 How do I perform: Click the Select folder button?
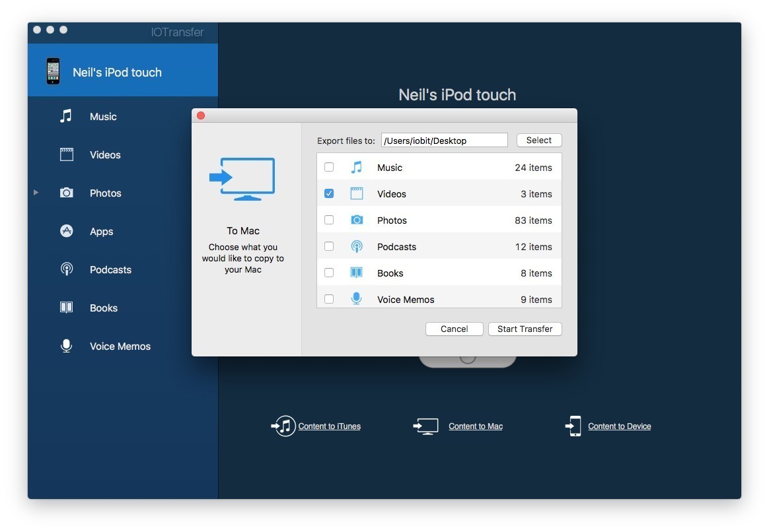539,140
